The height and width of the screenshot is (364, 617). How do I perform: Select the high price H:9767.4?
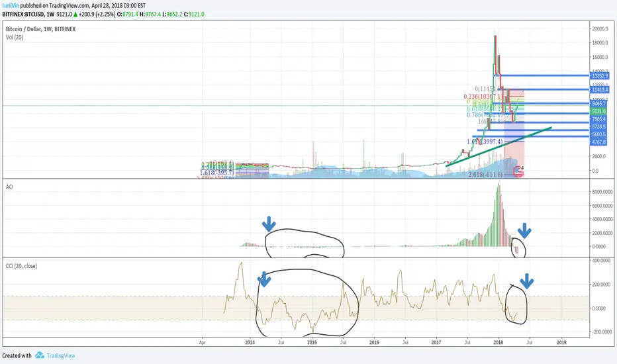click(150, 14)
